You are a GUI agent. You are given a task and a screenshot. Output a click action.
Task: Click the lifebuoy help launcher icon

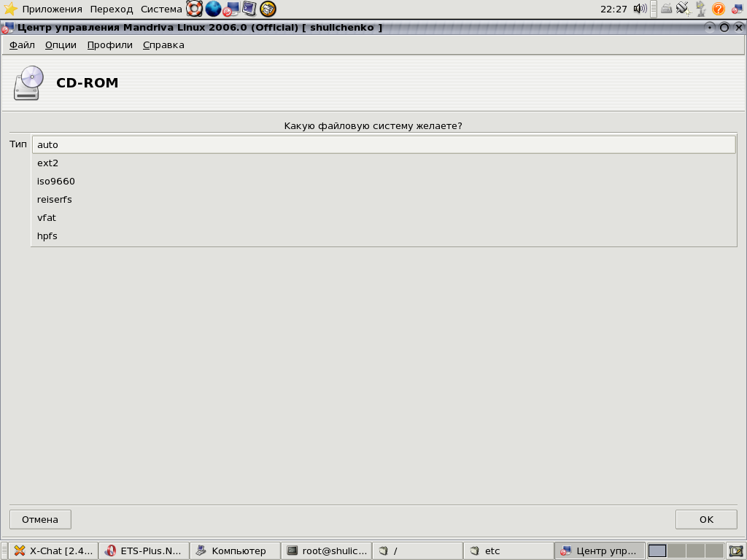click(x=194, y=9)
